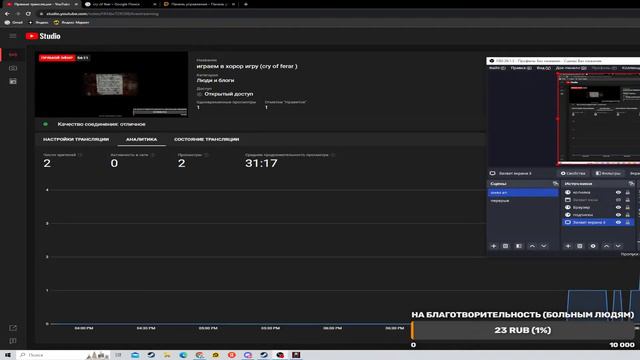Select the second scene in OBS scenes list

point(523,201)
